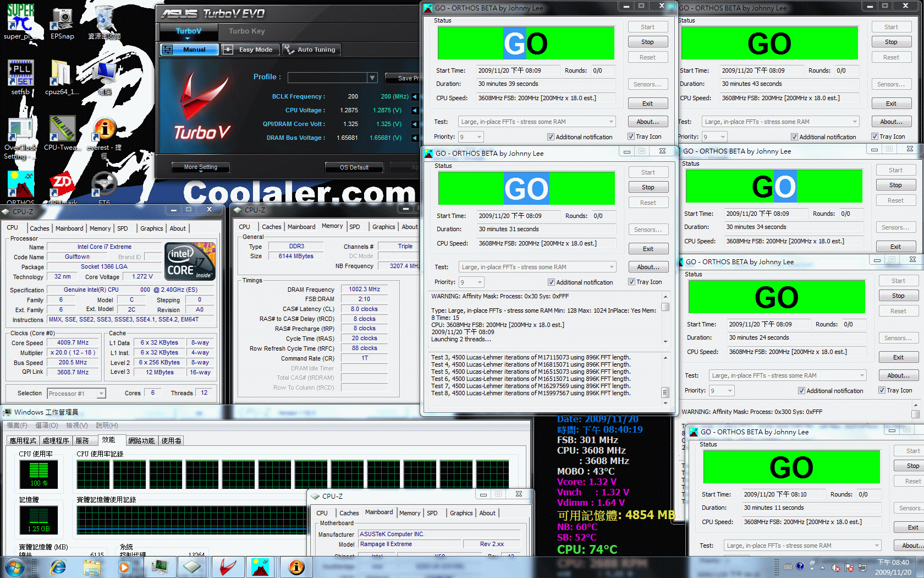Click the Save Profile button in TurboV

402,78
